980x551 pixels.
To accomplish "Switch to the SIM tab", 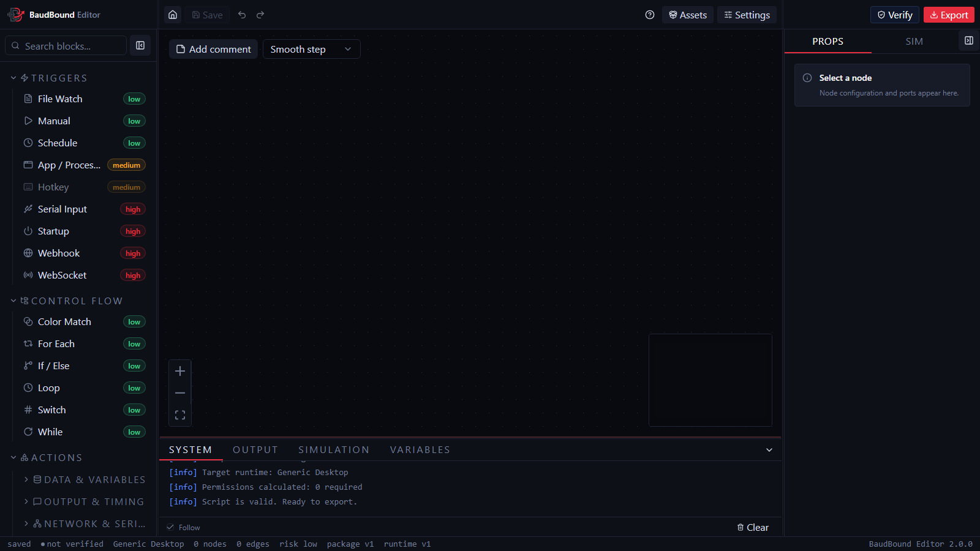I will pyautogui.click(x=914, y=41).
